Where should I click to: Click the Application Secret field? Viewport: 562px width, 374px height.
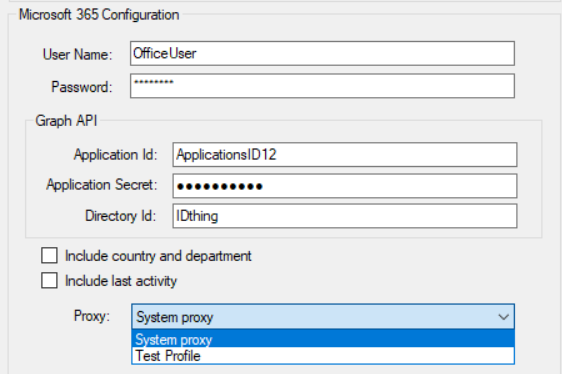[345, 186]
